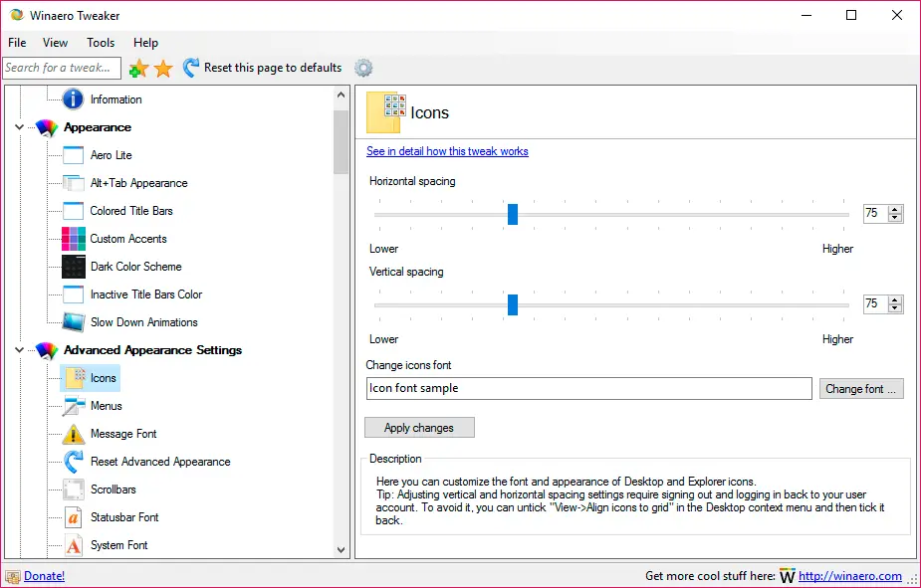
Task: Click the vertical spacing value 75 field
Action: point(876,303)
